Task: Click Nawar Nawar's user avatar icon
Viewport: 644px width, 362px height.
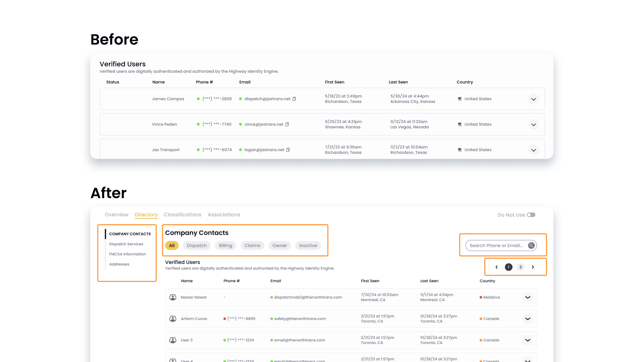Action: point(173,297)
